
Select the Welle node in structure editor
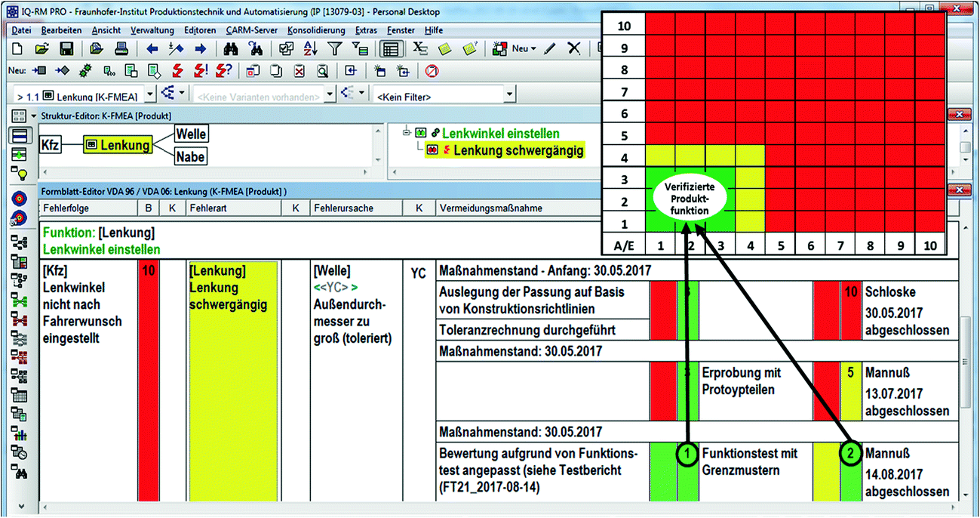click(191, 134)
